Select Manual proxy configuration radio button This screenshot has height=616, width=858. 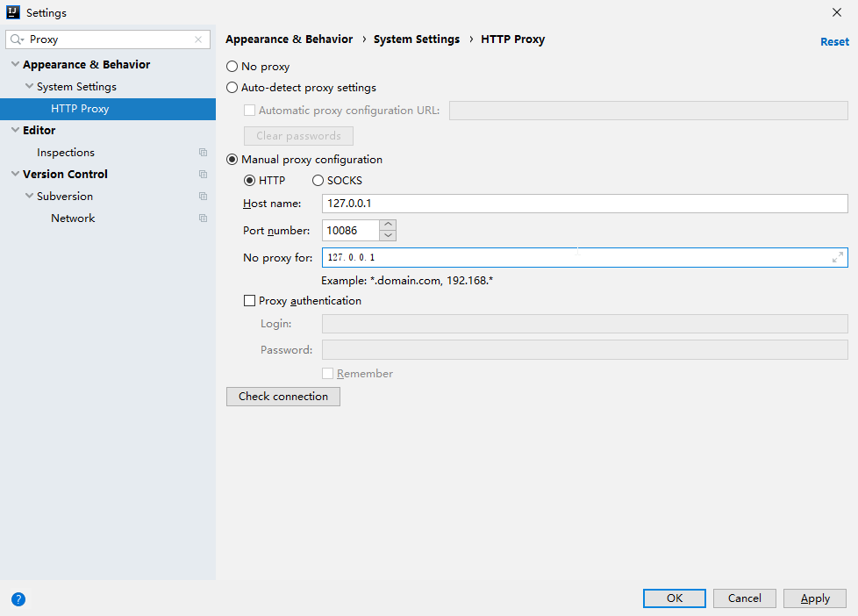tap(232, 160)
